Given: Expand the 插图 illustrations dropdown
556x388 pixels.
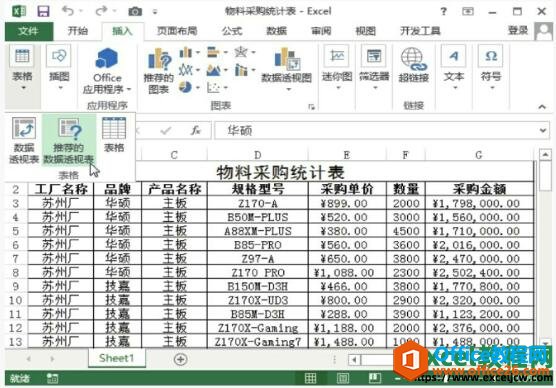Looking at the screenshot, I should (x=59, y=68).
